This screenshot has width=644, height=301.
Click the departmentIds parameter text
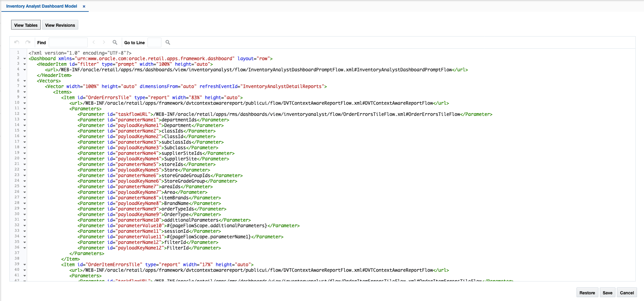pos(179,120)
